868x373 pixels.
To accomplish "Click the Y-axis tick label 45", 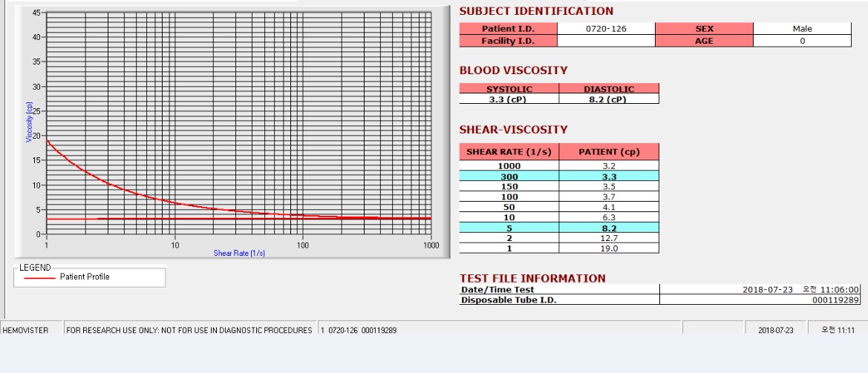I will pyautogui.click(x=36, y=12).
